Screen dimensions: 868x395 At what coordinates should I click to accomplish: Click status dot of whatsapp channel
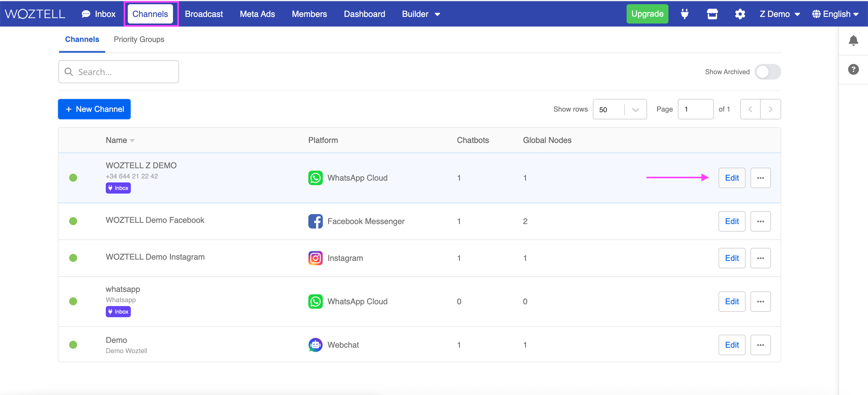[x=73, y=301]
